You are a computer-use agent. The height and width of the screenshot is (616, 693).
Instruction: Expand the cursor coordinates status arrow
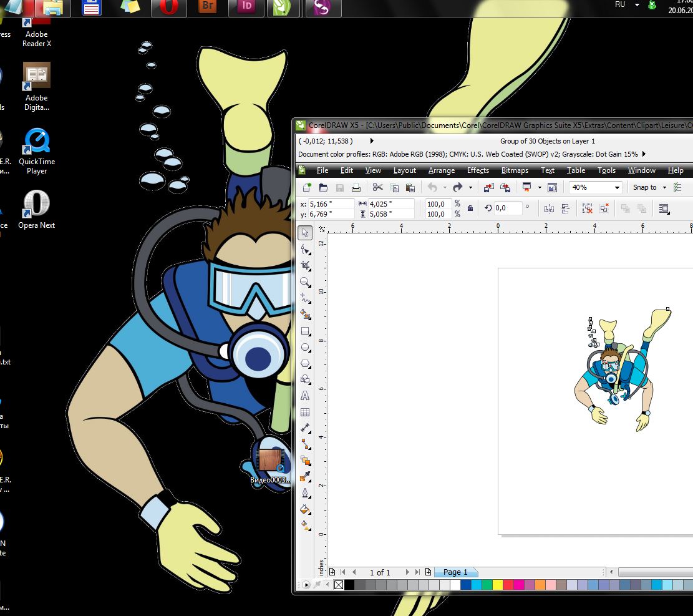(x=372, y=141)
